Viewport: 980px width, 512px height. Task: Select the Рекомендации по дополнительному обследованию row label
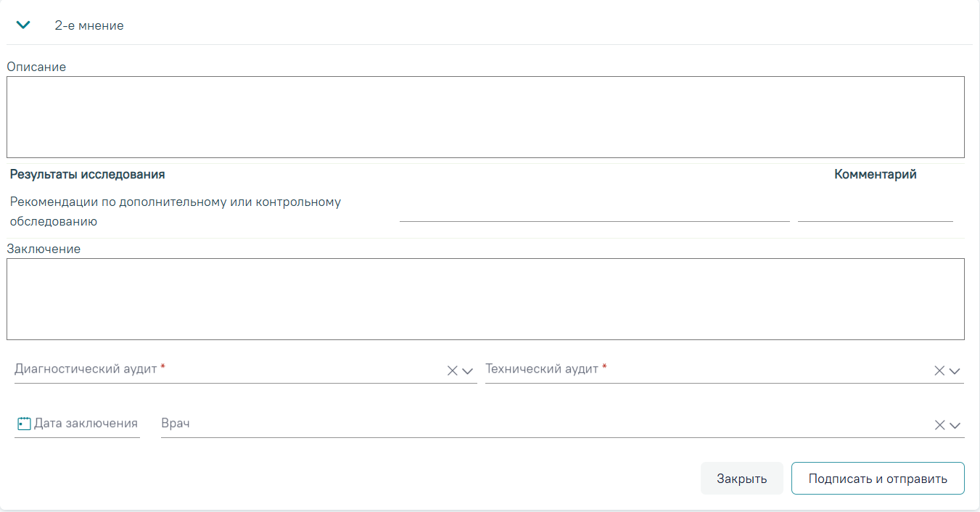click(176, 212)
